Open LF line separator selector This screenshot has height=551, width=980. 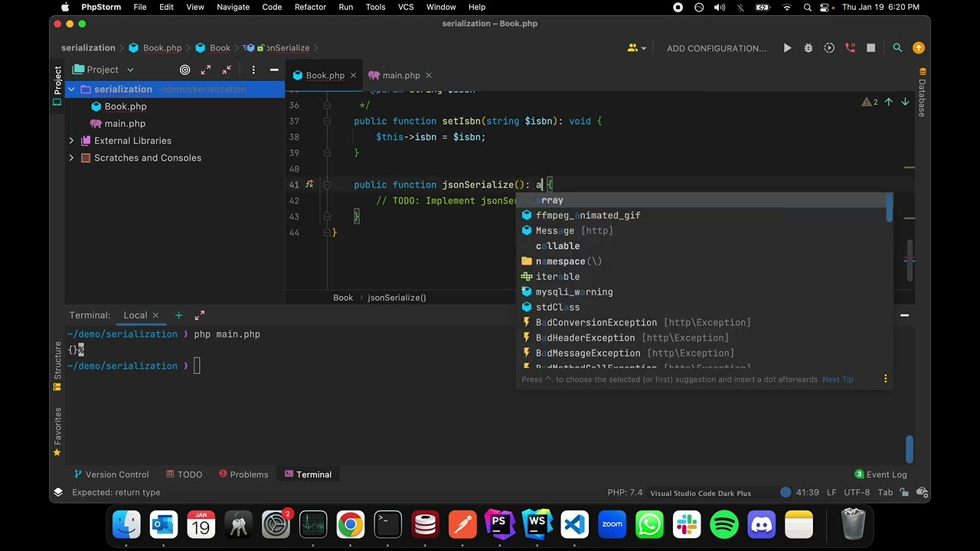click(x=831, y=493)
